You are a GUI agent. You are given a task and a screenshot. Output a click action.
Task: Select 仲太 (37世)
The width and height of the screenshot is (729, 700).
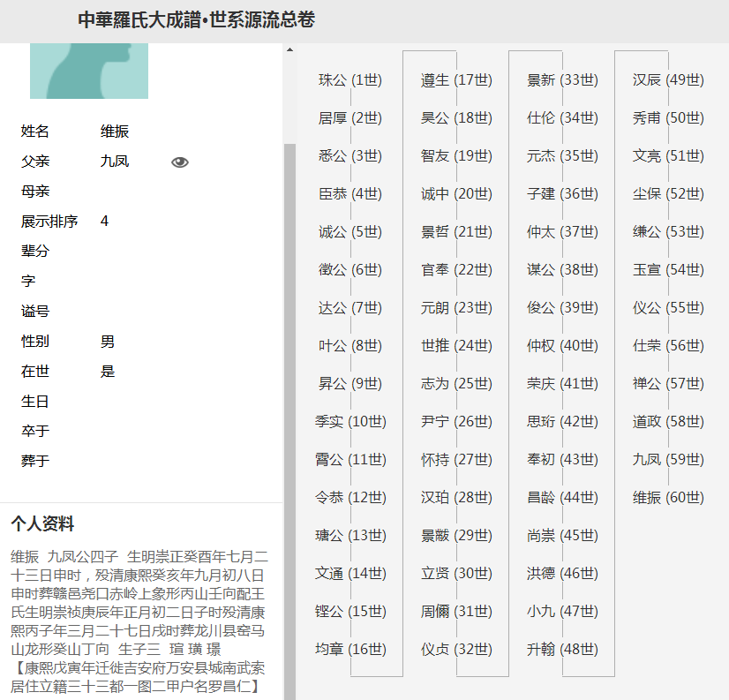tap(562, 231)
